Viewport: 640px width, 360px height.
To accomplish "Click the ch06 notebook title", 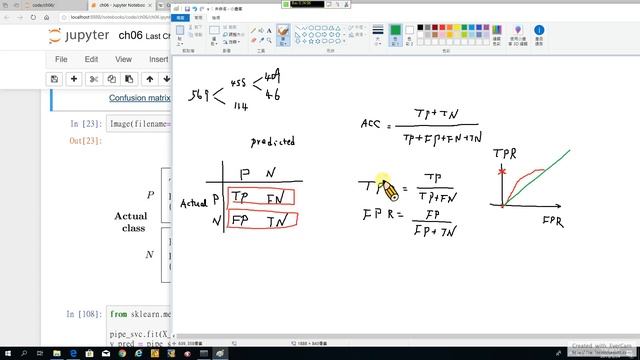I will 131,36.
